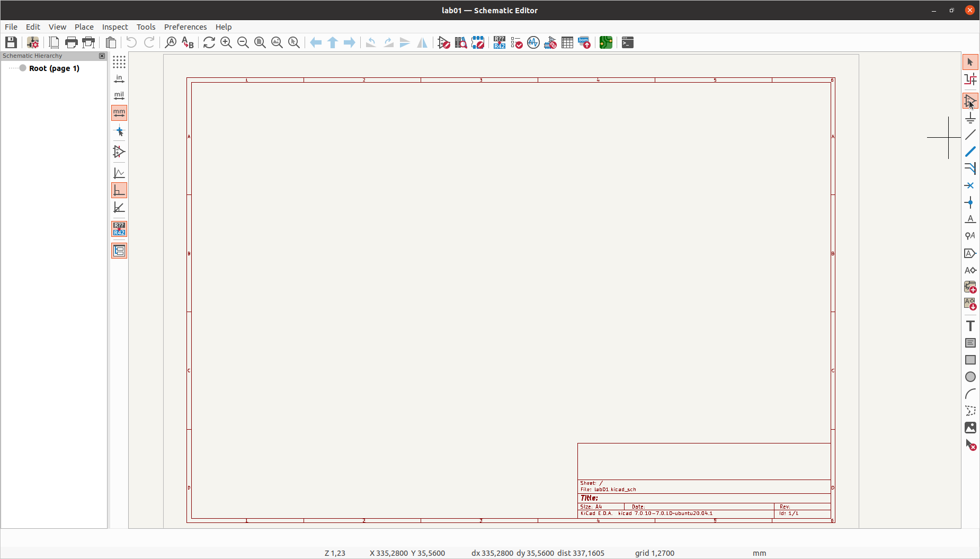
Task: Open the Assign Footprints tool
Action: click(x=550, y=42)
